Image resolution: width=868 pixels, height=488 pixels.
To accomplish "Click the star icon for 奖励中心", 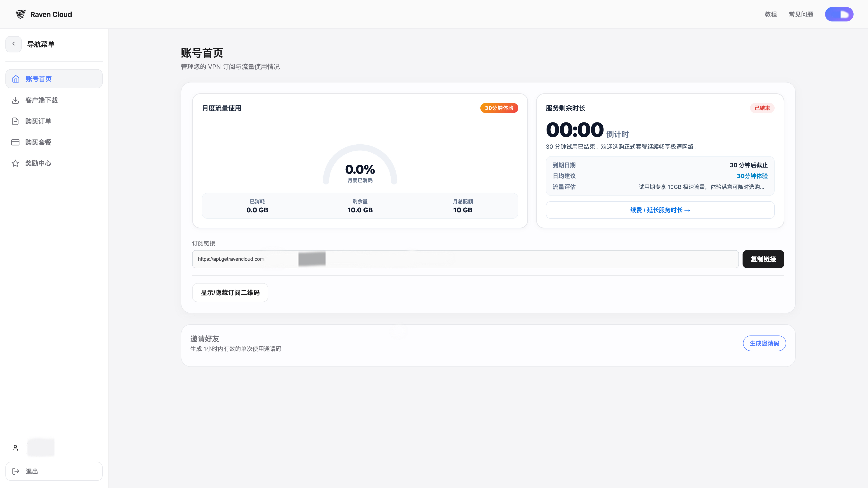I will pyautogui.click(x=15, y=163).
